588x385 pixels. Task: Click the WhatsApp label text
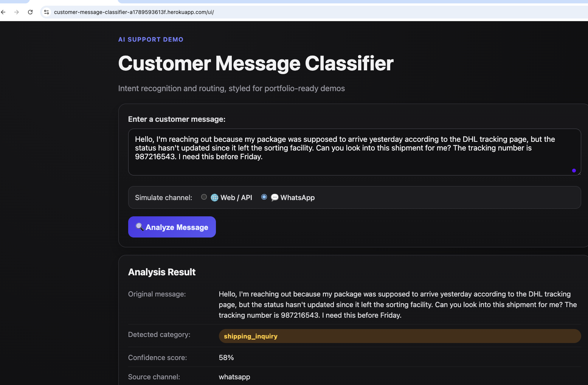[x=298, y=198]
